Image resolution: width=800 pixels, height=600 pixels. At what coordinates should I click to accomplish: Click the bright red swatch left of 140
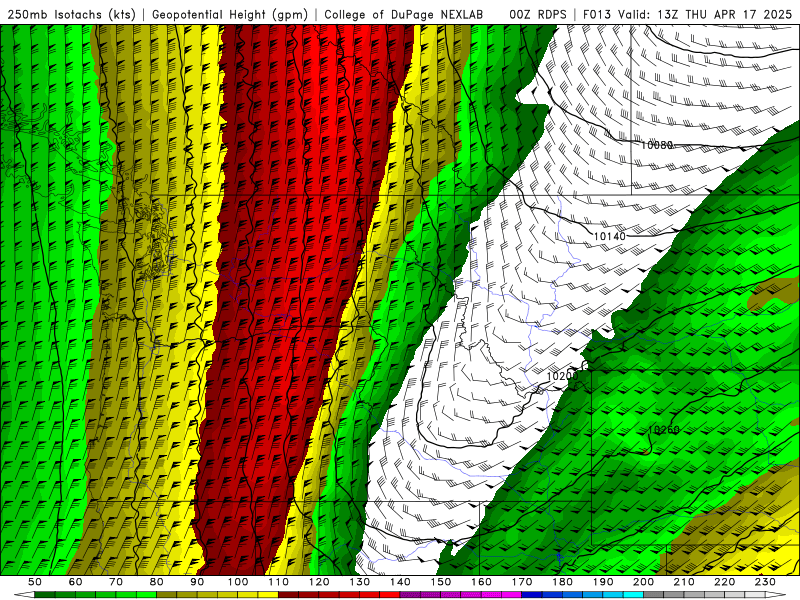tap(390, 595)
